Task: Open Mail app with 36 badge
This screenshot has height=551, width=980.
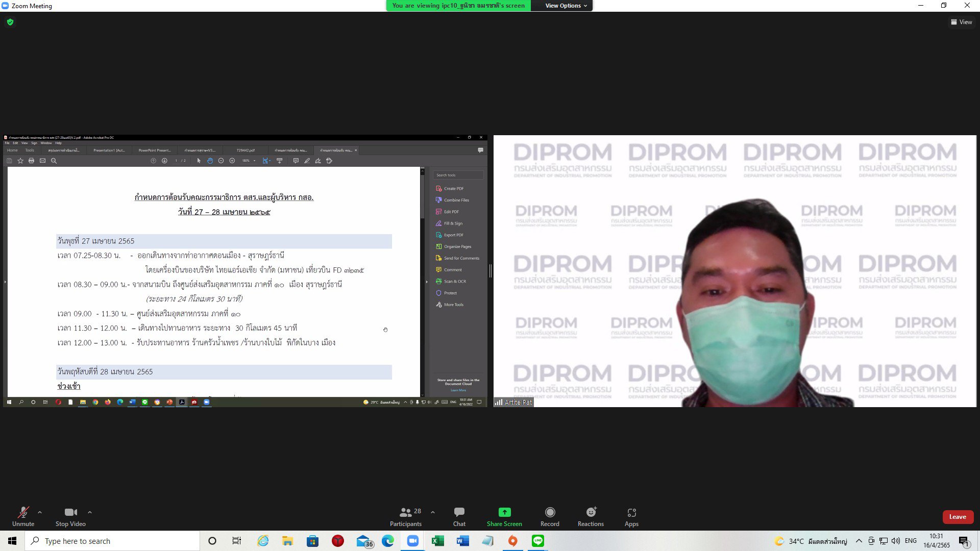Action: pos(364,541)
